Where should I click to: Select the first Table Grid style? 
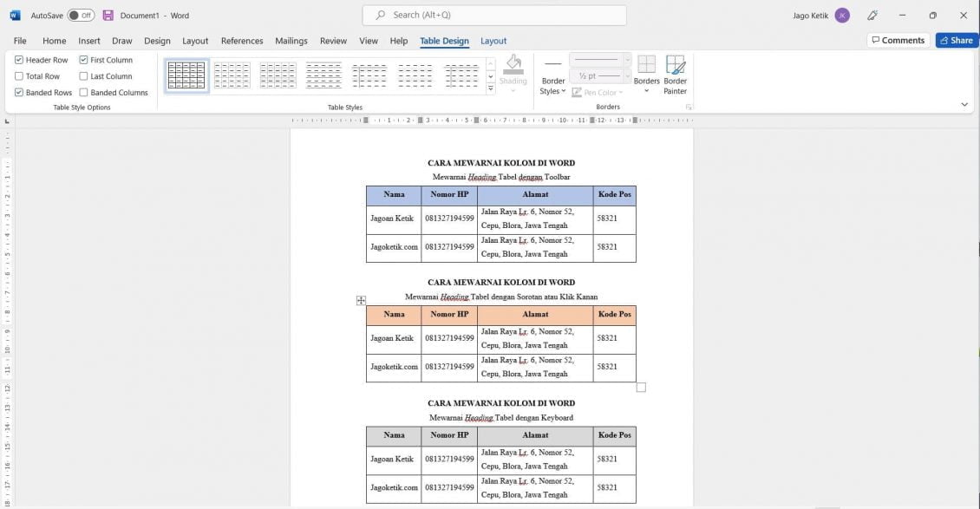[186, 75]
